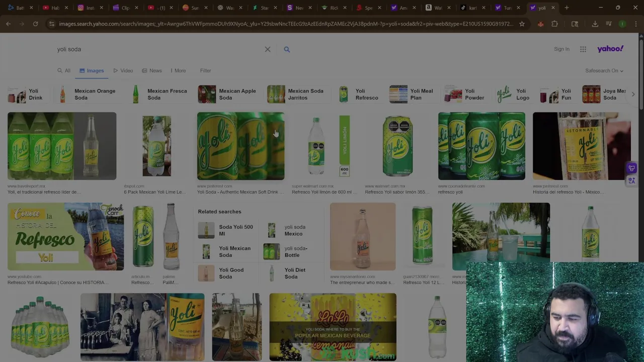The height and width of the screenshot is (362, 644).
Task: Open the Popular Mexican Beverage thumbnail
Action: pyautogui.click(x=333, y=327)
